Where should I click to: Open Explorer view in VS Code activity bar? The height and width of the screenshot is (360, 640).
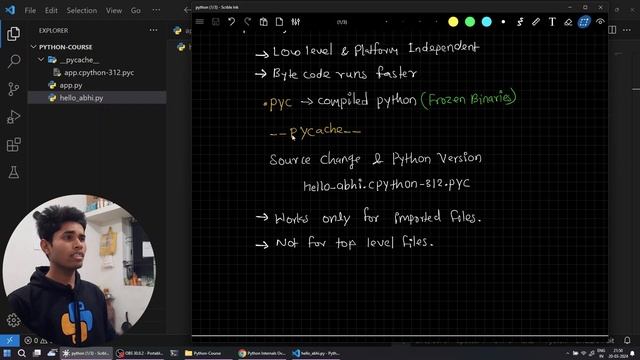tap(13, 34)
